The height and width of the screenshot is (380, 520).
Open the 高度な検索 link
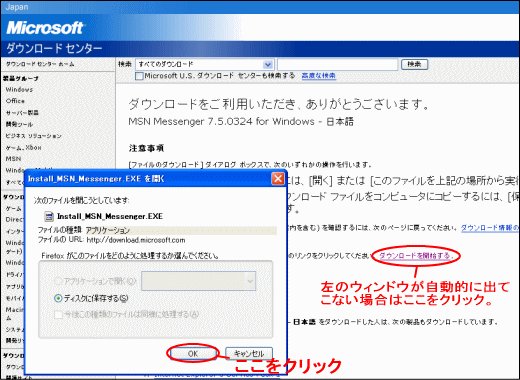pos(318,76)
